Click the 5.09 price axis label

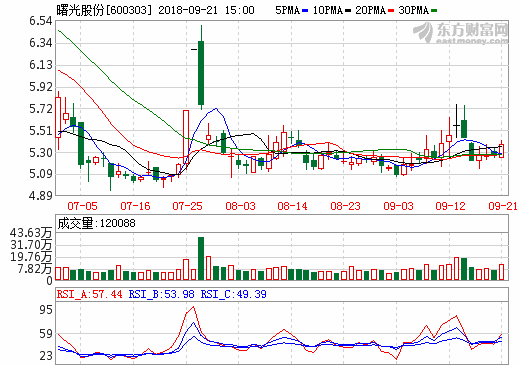[41, 174]
